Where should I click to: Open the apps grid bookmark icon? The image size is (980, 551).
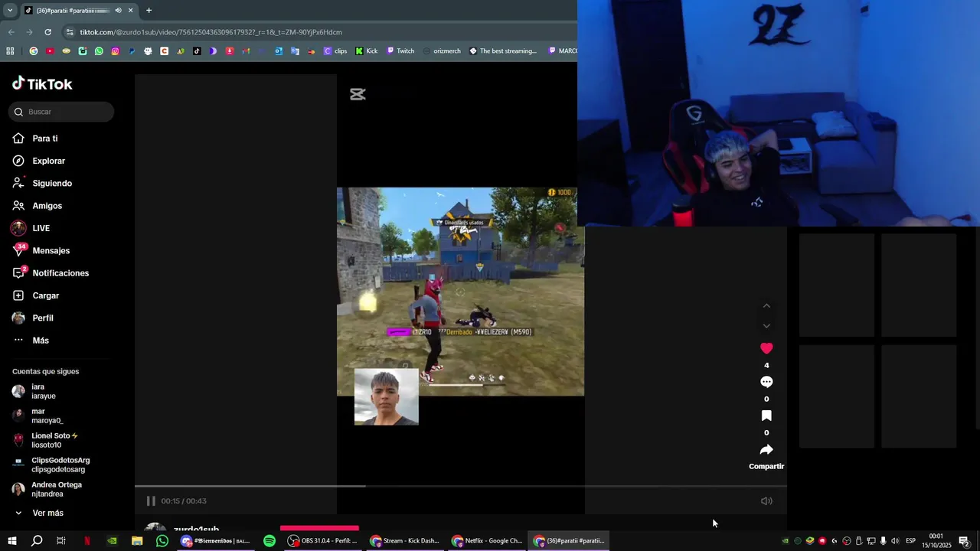pyautogui.click(x=10, y=51)
